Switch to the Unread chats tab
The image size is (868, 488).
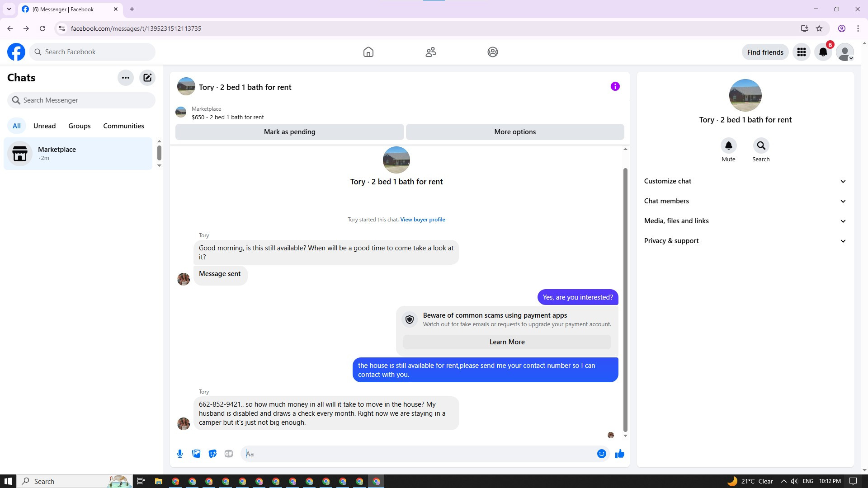[x=44, y=126]
